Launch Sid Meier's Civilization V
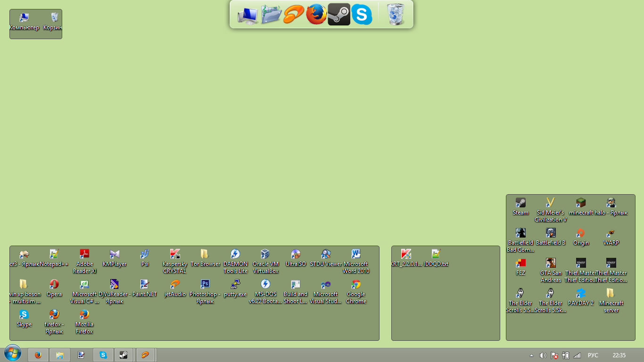The width and height of the screenshot is (644, 362). (551, 210)
